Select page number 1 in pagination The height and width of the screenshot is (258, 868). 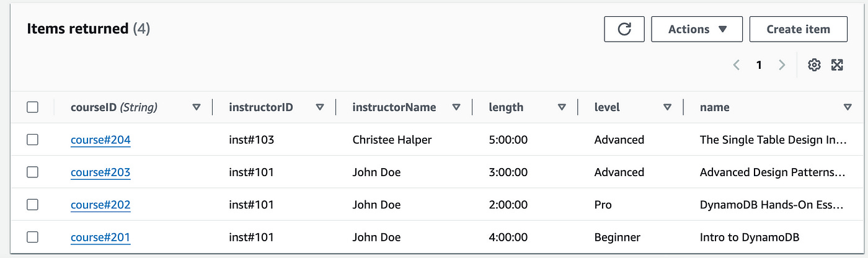pos(759,65)
